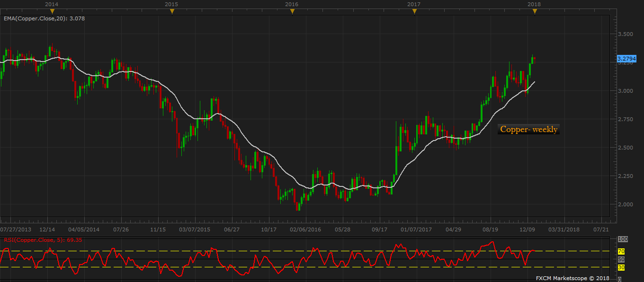Click the 3.500 price axis label
Screen dimensions: 644x282
pyautogui.click(x=625, y=34)
